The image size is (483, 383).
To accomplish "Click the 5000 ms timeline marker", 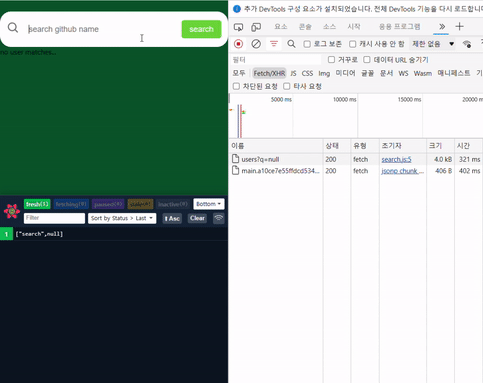I will [281, 99].
